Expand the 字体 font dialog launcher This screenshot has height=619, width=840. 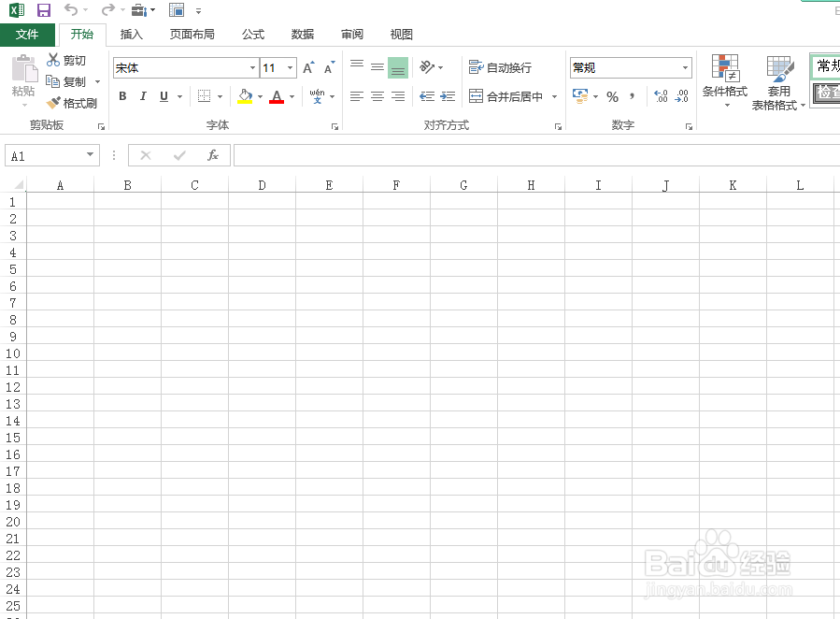(x=335, y=127)
